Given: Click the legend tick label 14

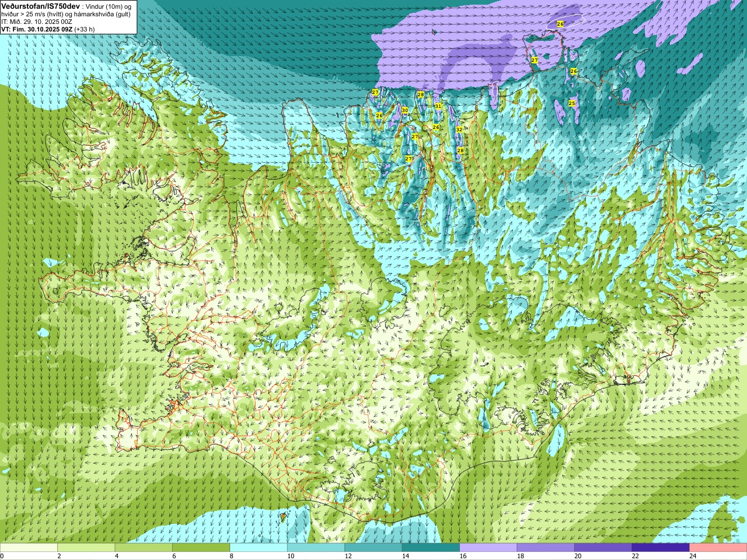Looking at the screenshot, I should [405, 556].
